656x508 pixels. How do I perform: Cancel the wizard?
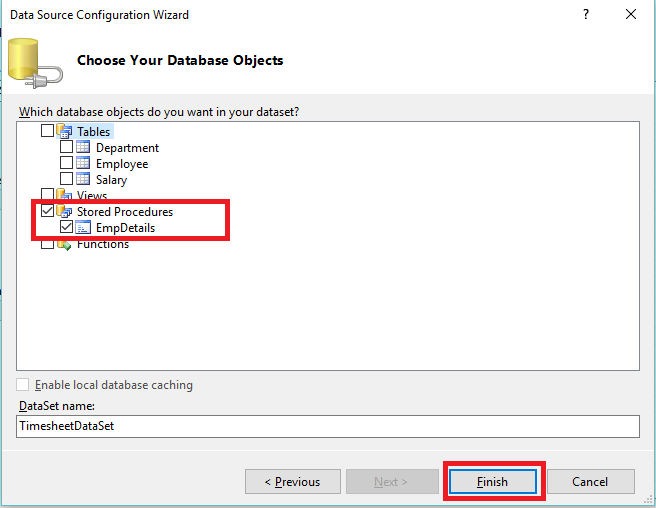(590, 482)
